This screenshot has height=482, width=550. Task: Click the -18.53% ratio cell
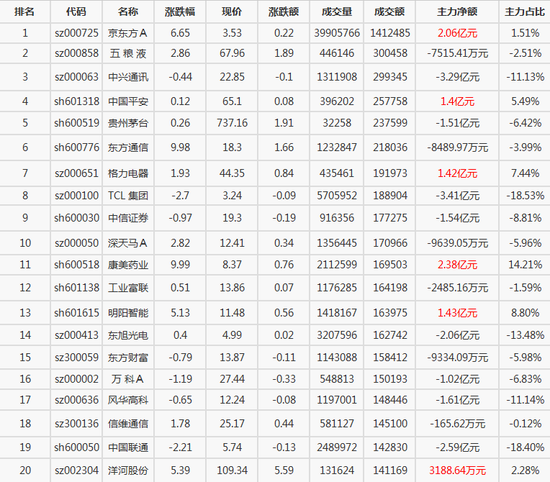525,195
